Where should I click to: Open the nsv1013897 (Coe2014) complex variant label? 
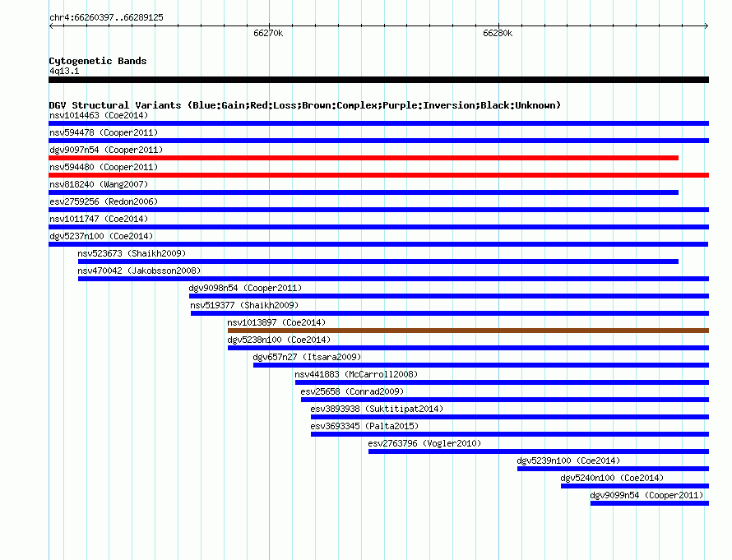(x=276, y=322)
